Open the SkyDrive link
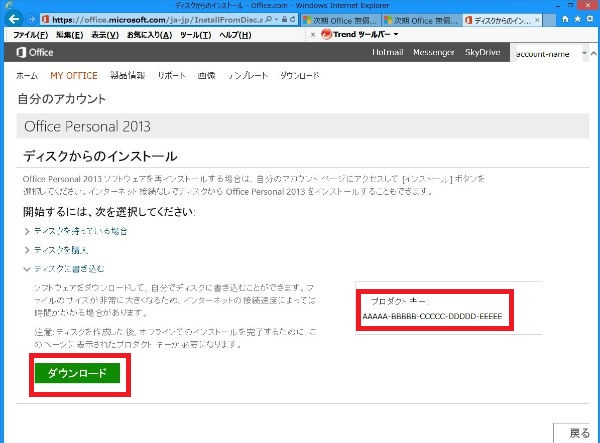The width and height of the screenshot is (600, 443). click(x=483, y=52)
